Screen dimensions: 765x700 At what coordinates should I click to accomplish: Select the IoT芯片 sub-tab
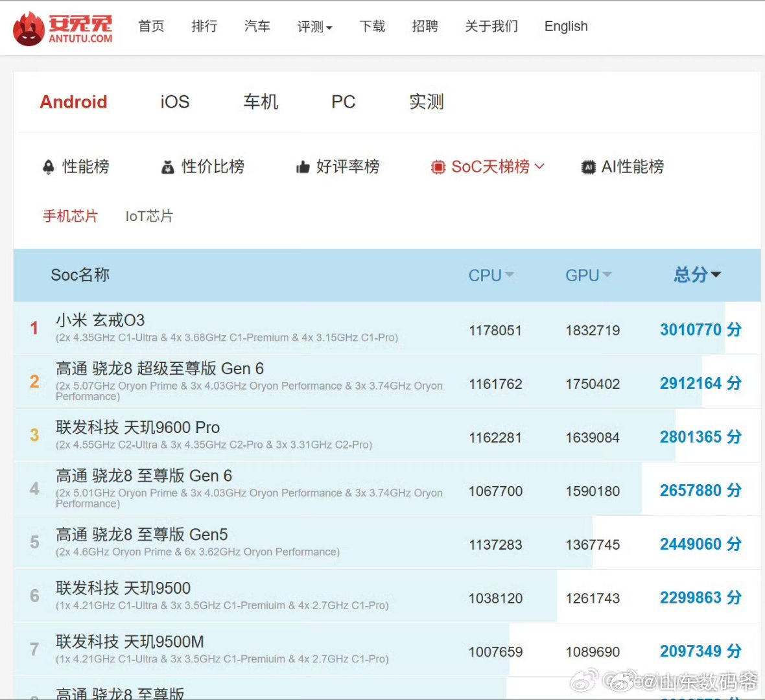pyautogui.click(x=149, y=216)
